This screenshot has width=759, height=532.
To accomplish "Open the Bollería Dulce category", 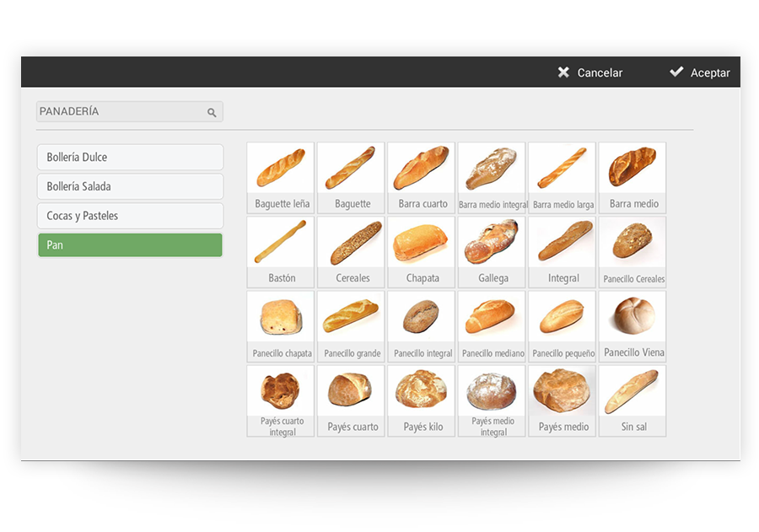I will point(130,158).
